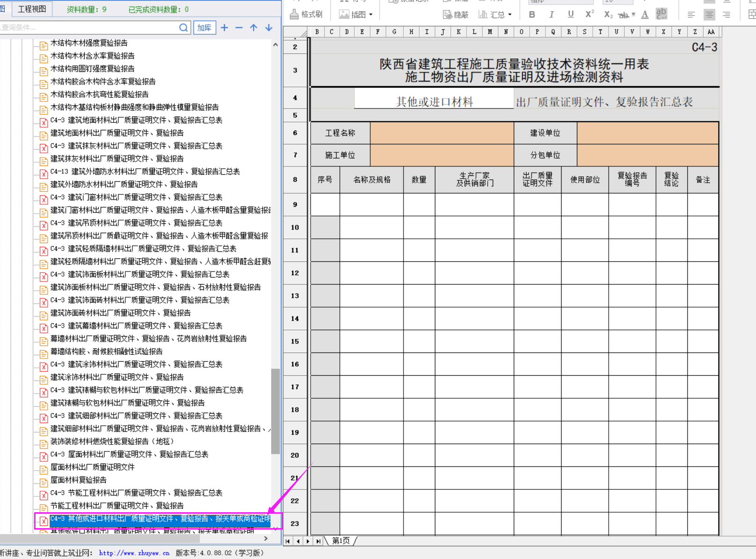This screenshot has width=756, height=559.
Task: Click the plus icon to add item
Action: click(224, 28)
